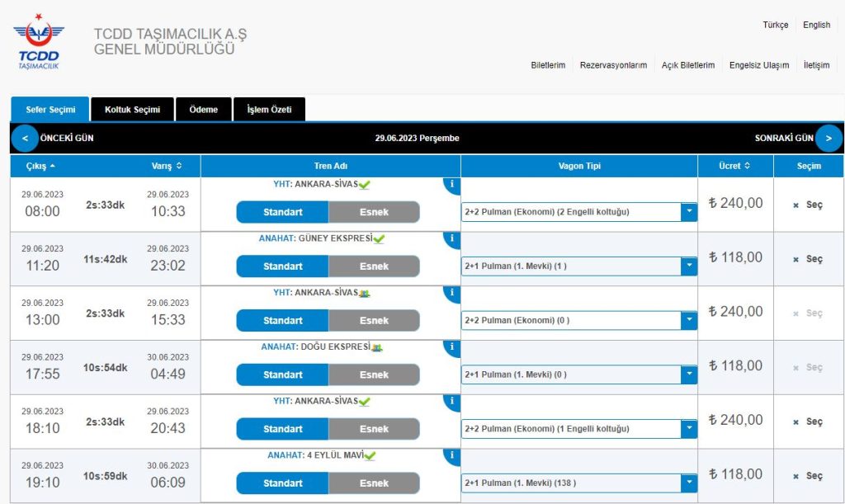Screen dimensions: 845x504
Task: Expand wagon type dropdown for 08:00 train
Action: point(688,212)
